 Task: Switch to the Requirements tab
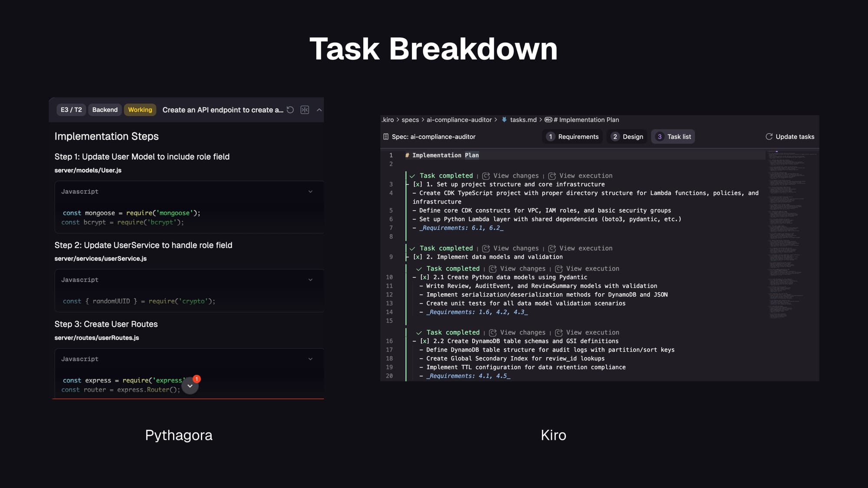click(572, 137)
